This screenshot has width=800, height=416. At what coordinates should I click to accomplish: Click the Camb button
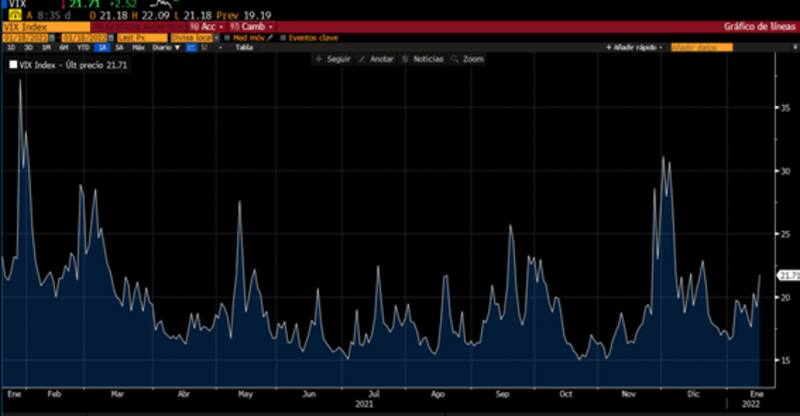(248, 26)
